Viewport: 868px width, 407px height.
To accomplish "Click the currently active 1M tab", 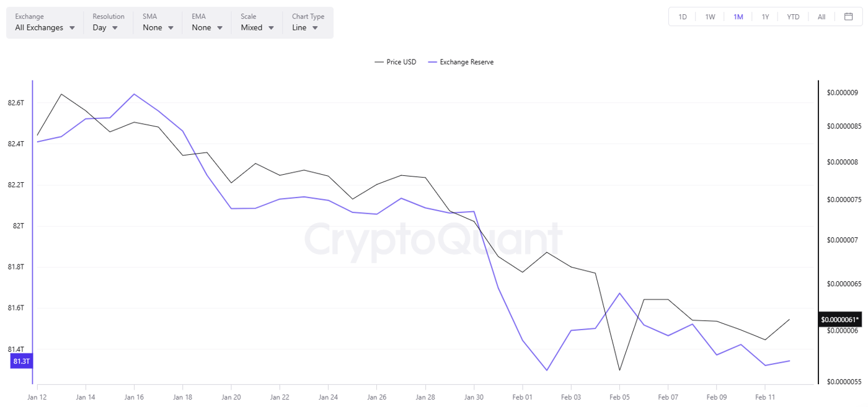I will click(737, 17).
